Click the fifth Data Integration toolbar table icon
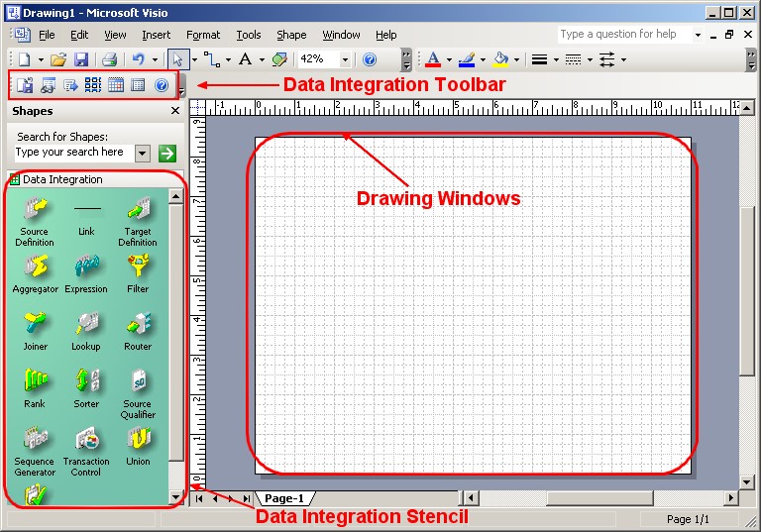 pyautogui.click(x=116, y=85)
